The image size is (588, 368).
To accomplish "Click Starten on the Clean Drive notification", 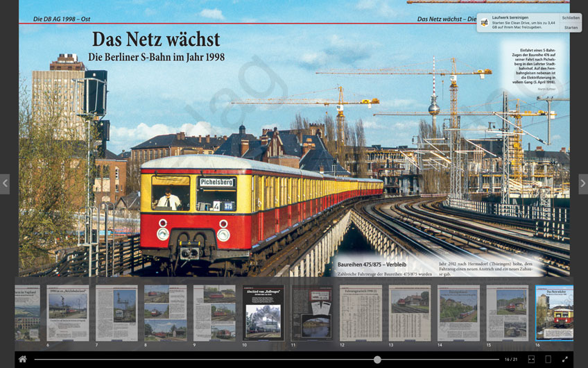I will click(571, 27).
